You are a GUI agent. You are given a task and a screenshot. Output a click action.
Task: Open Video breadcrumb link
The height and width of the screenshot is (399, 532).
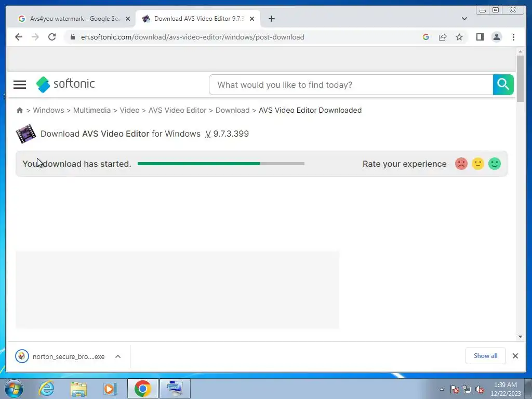[x=129, y=110]
